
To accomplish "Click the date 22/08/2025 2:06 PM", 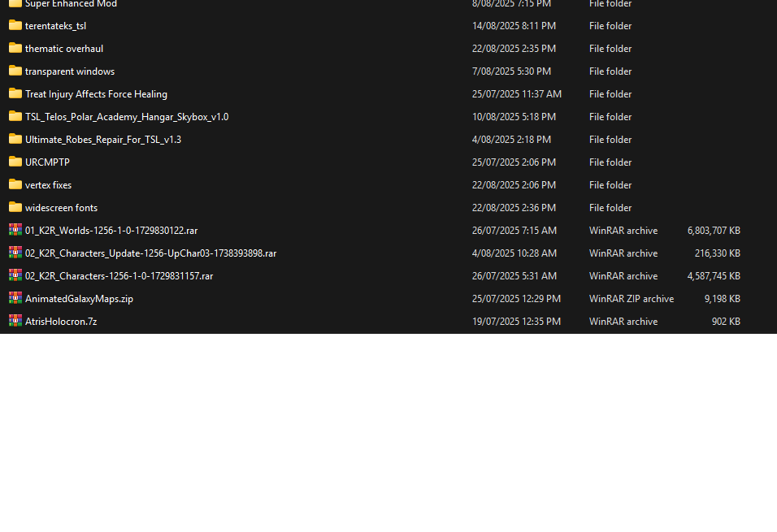I will click(x=514, y=185).
